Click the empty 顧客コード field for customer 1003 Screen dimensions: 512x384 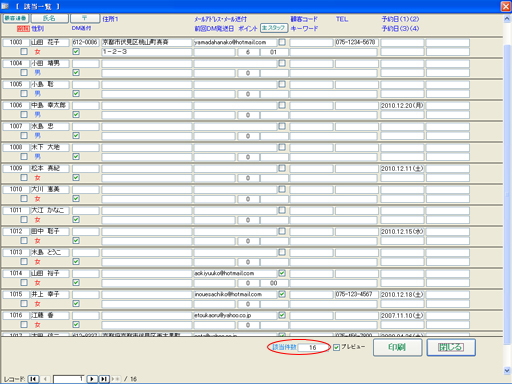coord(311,42)
